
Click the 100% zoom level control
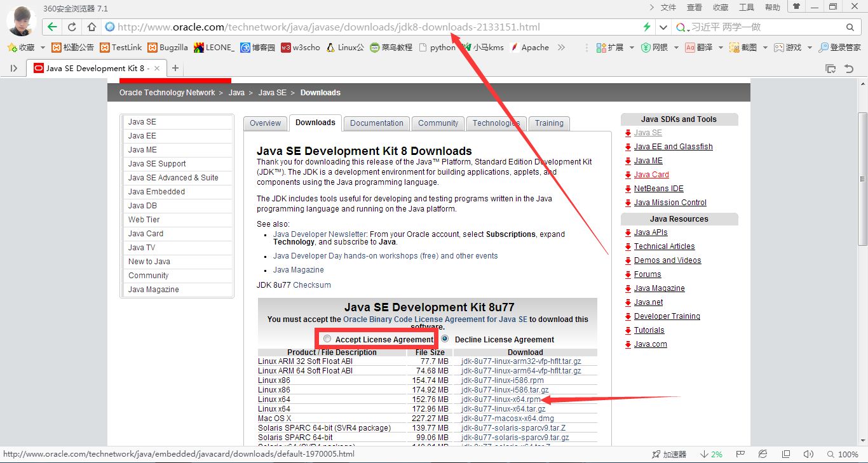(843, 455)
